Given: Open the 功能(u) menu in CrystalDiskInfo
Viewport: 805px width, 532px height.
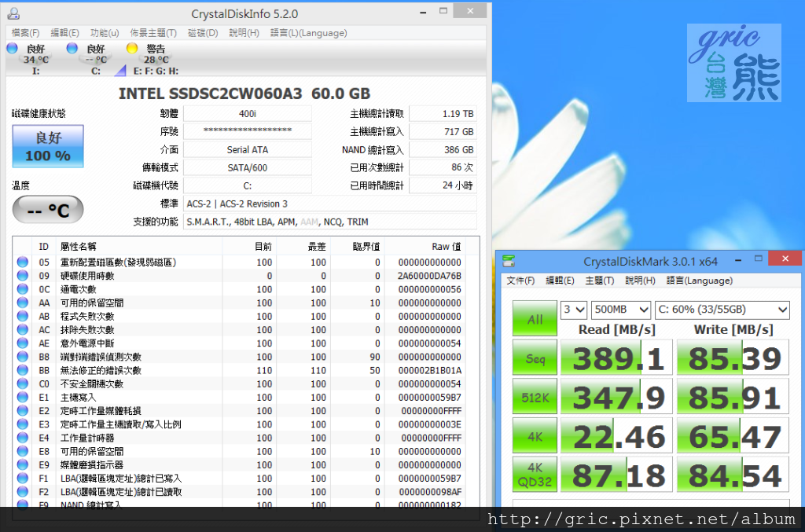Looking at the screenshot, I should coord(105,33).
